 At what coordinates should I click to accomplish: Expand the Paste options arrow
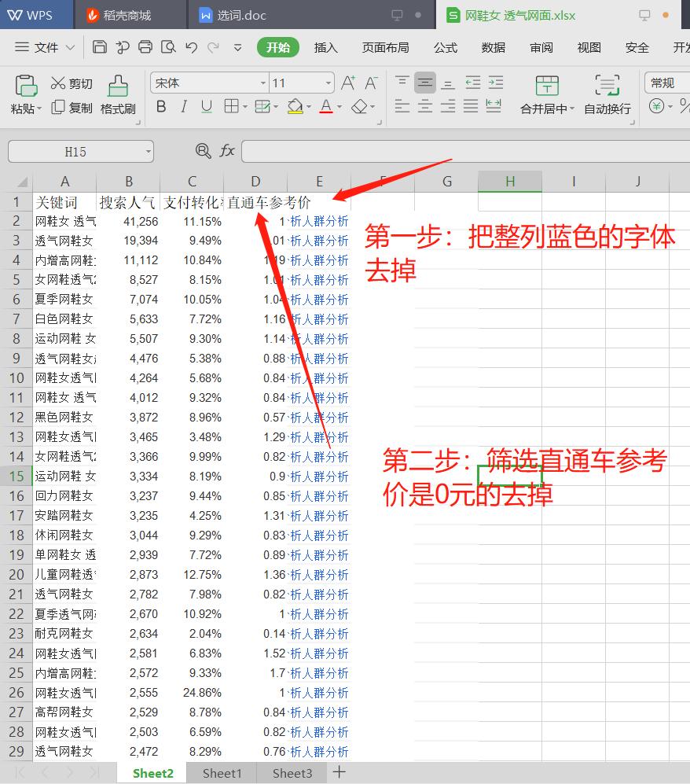pyautogui.click(x=39, y=109)
